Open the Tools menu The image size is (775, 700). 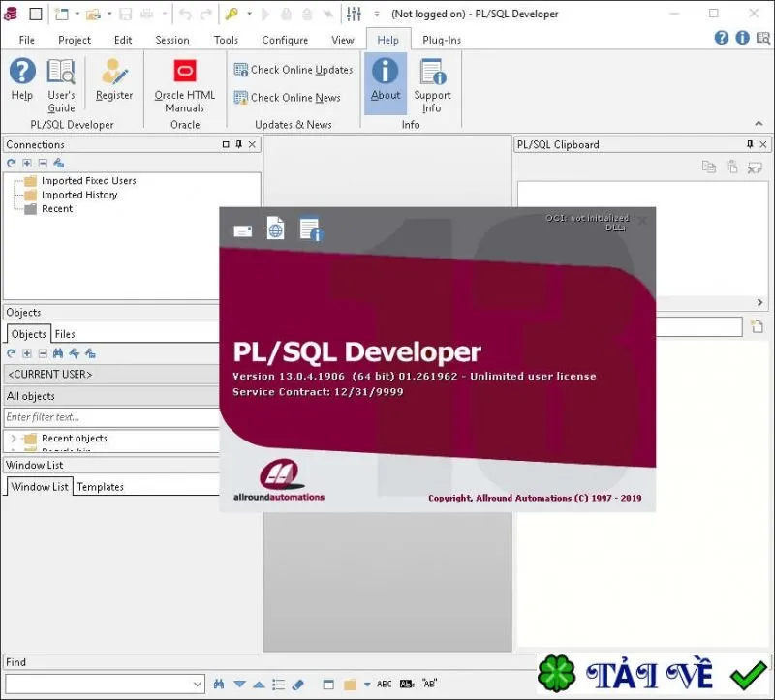pos(226,40)
